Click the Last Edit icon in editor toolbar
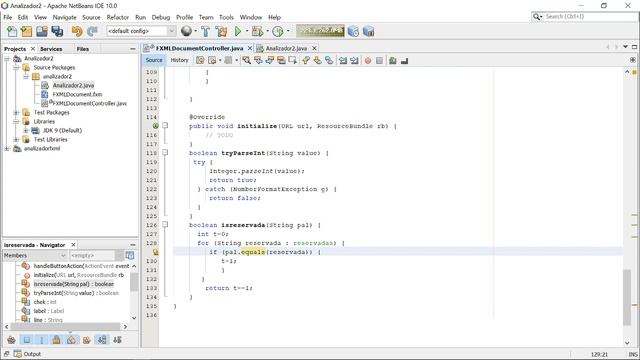Viewport: 640px width, 360px height. click(200, 60)
